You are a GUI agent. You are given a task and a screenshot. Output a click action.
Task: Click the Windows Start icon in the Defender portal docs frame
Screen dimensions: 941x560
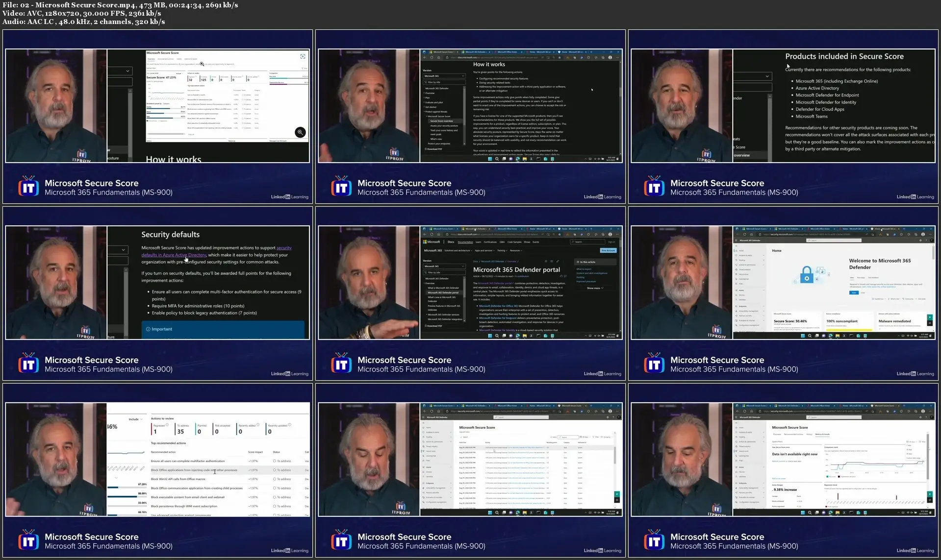pos(489,336)
